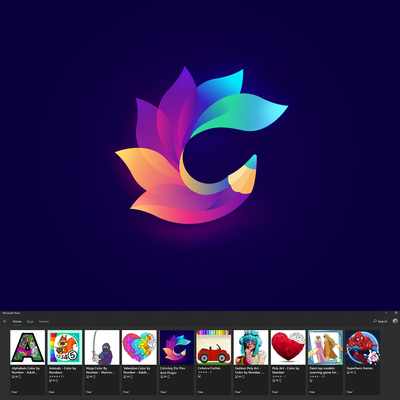The height and width of the screenshot is (400, 400).
Task: Click the 'Valentine Color by Number' title
Action: [x=137, y=370]
